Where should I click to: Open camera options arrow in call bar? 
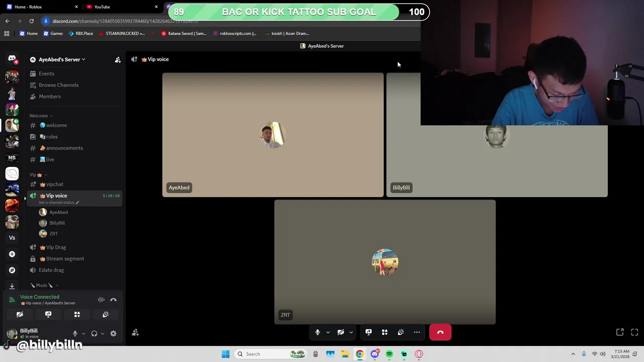click(x=351, y=332)
